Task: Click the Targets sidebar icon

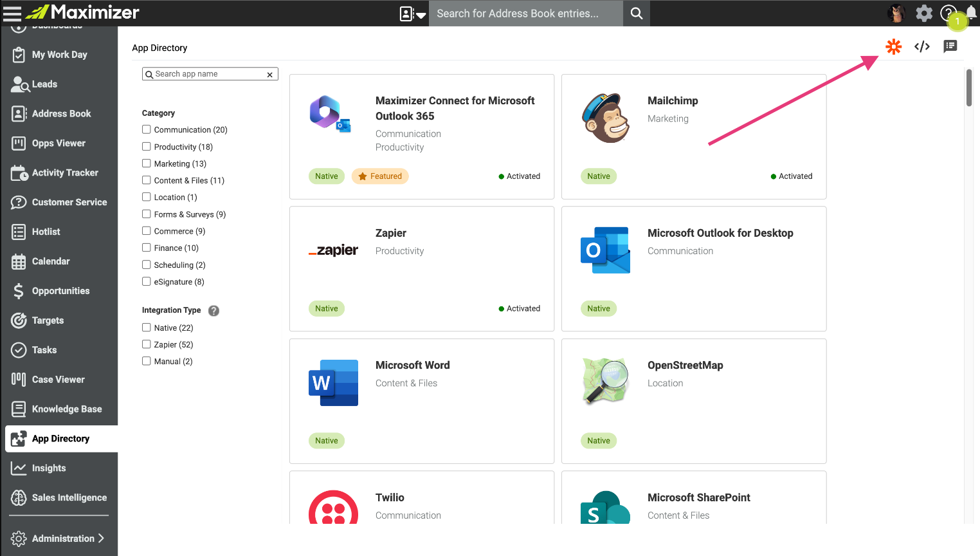Action: click(19, 320)
